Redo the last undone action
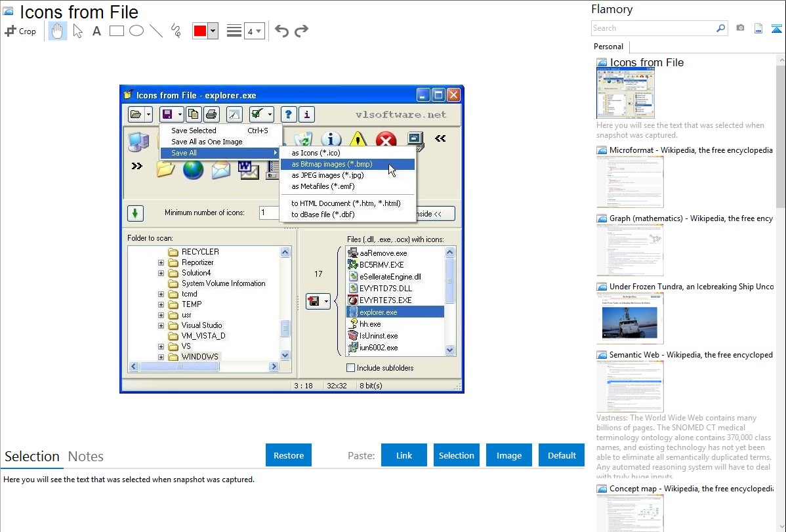Screen dimensions: 786x532 tap(301, 31)
